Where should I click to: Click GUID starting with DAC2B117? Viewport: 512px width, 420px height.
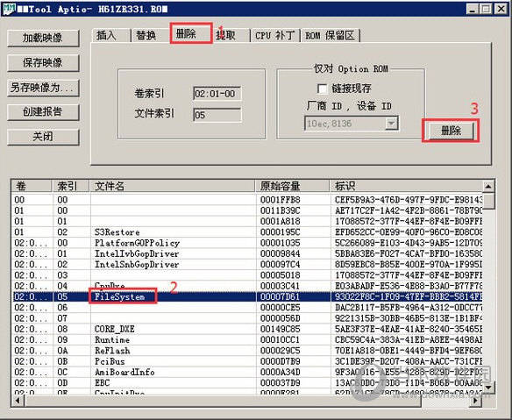(409, 308)
